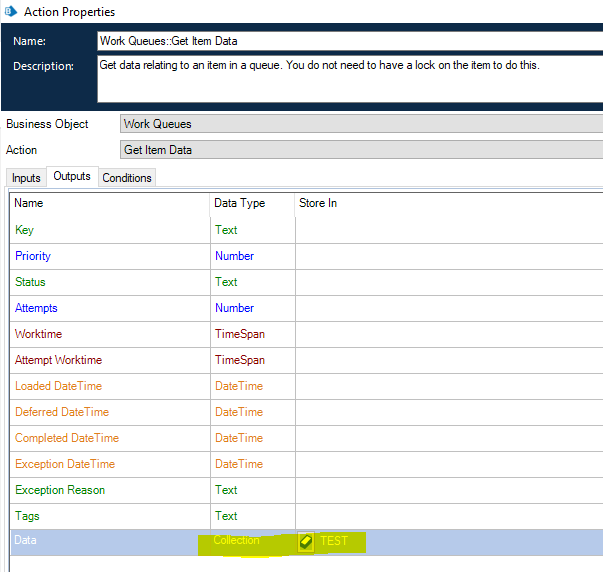
Task: Select the Worktime output row
Action: coord(306,334)
